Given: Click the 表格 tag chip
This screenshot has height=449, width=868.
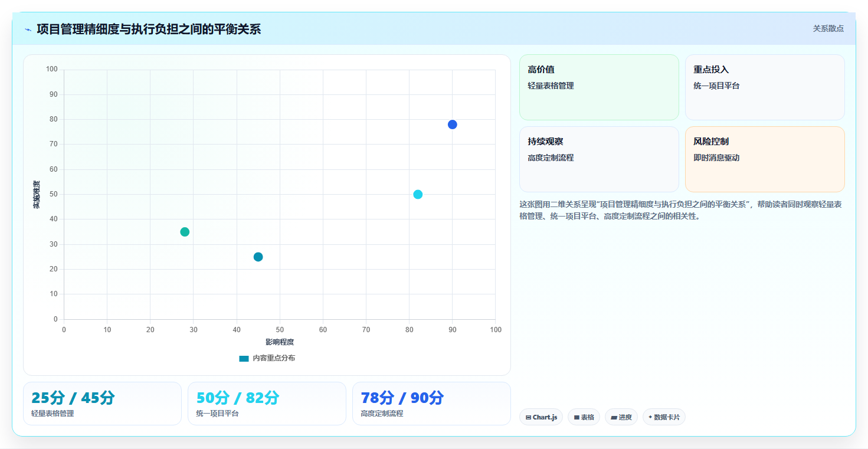Looking at the screenshot, I should coord(584,417).
